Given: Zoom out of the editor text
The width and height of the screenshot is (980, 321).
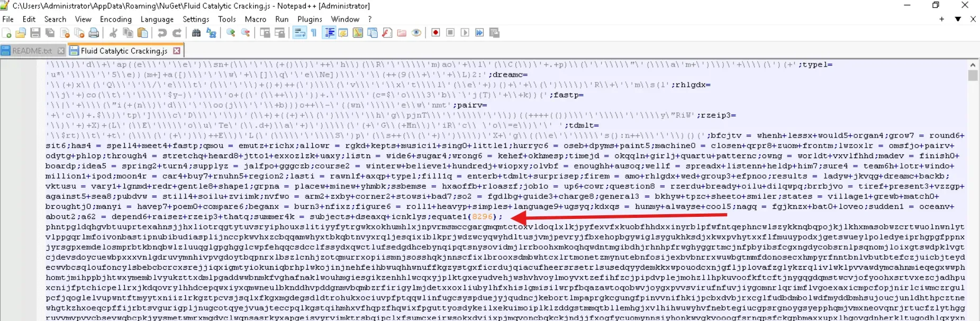Looking at the screenshot, I should coord(246,33).
